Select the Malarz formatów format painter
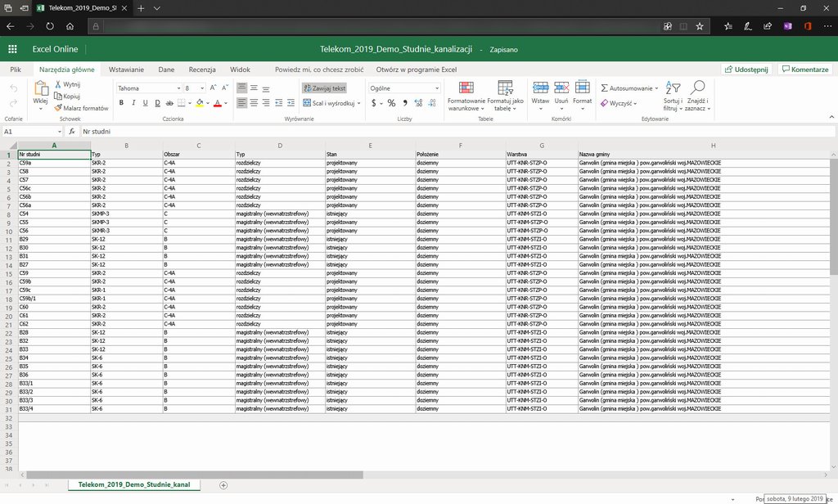The height and width of the screenshot is (504, 838). pyautogui.click(x=81, y=108)
